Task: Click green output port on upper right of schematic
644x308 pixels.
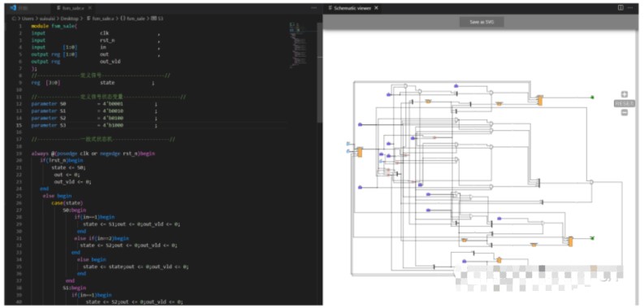Action: (x=592, y=97)
